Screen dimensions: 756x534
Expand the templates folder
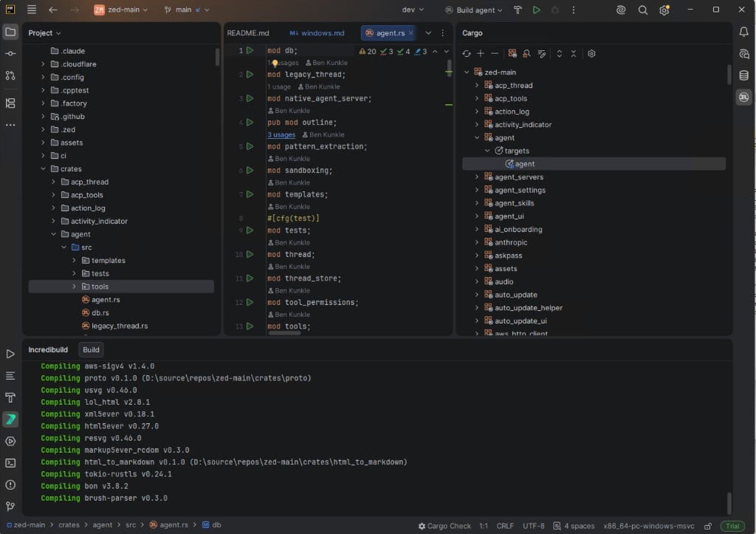(x=75, y=261)
